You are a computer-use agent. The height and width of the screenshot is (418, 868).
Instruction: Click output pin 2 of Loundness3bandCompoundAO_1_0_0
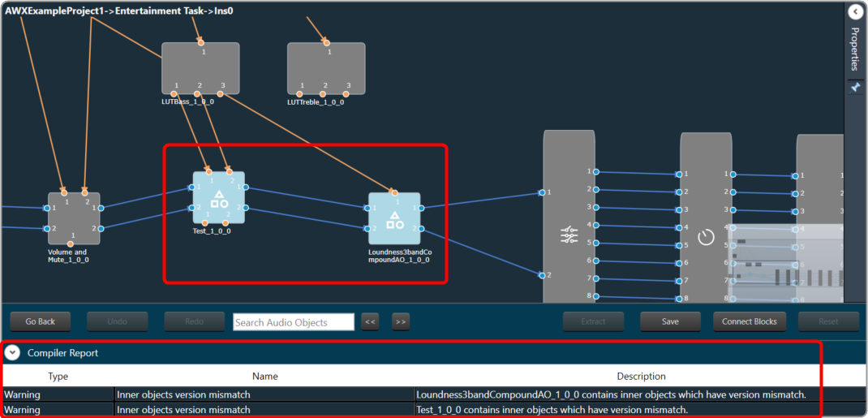(421, 229)
